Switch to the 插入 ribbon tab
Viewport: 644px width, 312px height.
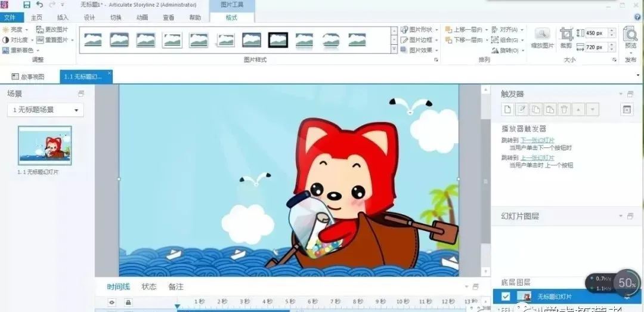[63, 17]
